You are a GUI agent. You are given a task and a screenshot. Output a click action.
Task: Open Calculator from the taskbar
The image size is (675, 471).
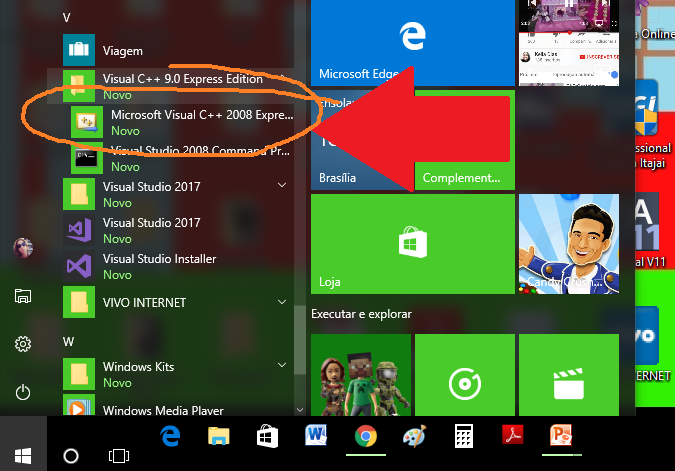click(463, 437)
